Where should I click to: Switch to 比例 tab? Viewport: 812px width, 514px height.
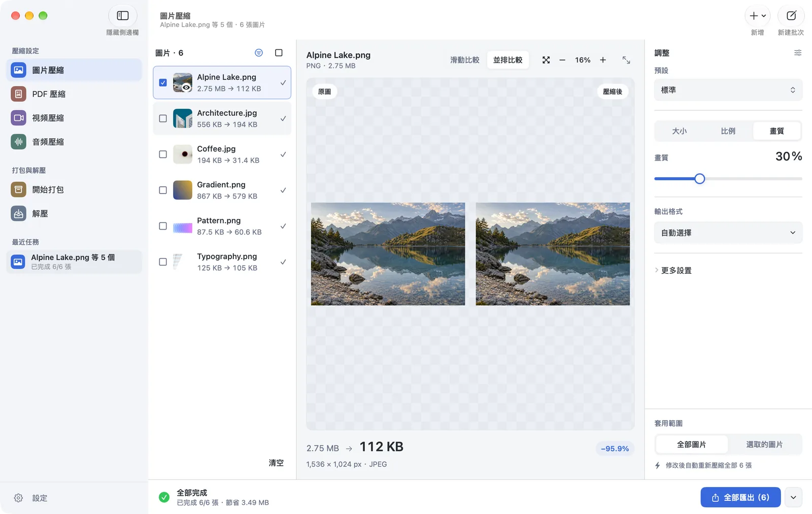pyautogui.click(x=728, y=131)
